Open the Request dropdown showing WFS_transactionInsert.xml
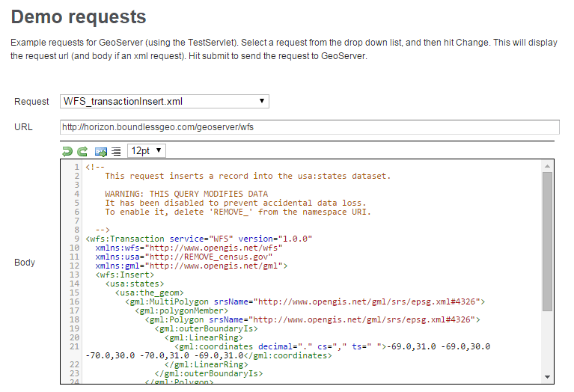 [x=164, y=102]
